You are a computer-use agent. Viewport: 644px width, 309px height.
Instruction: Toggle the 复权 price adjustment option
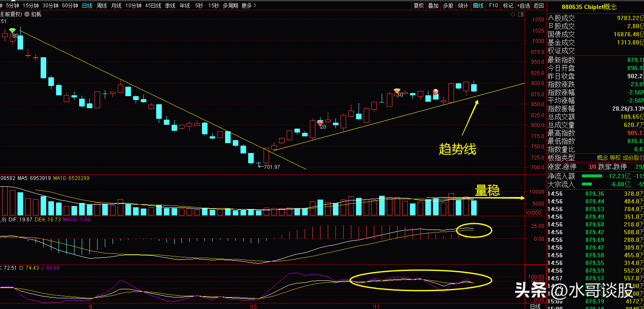coord(418,6)
